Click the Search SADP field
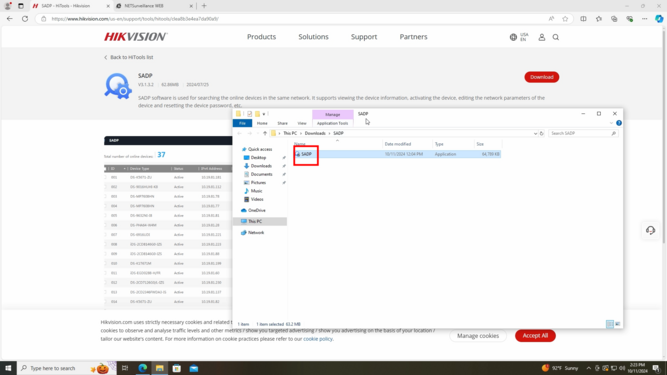 [583, 133]
